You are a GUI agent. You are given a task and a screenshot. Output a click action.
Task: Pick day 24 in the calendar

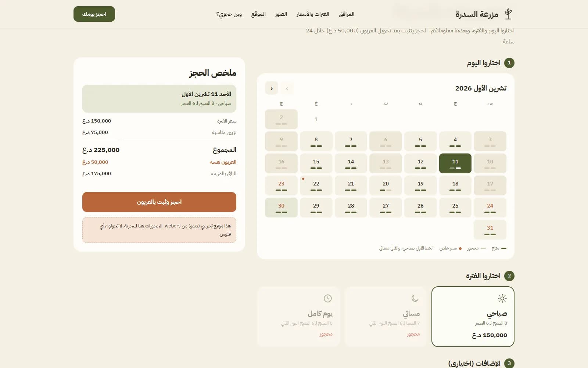pyautogui.click(x=490, y=208)
